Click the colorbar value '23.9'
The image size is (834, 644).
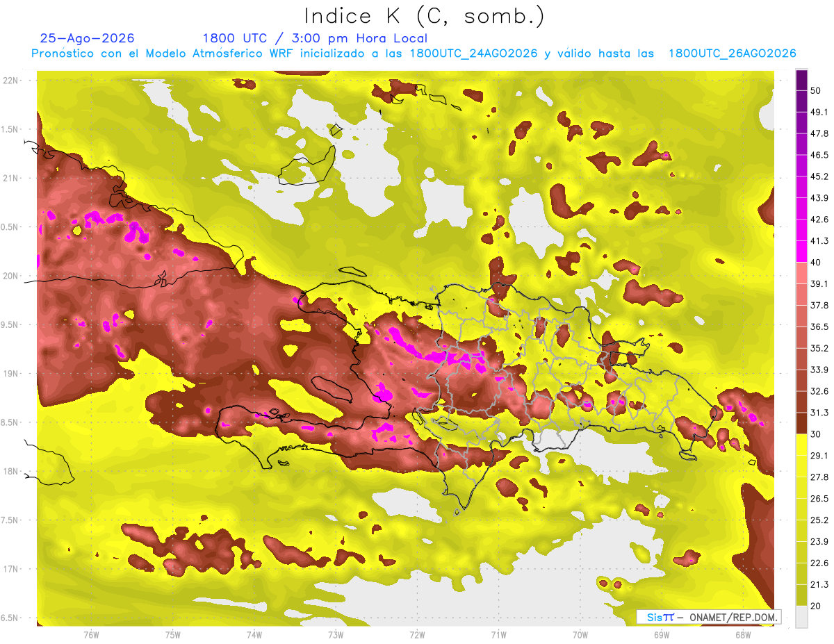pos(819,541)
